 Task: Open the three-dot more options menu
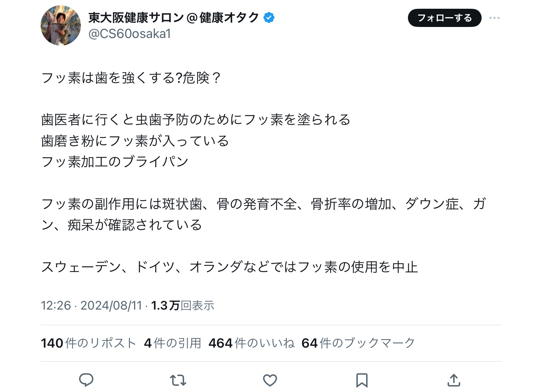494,18
